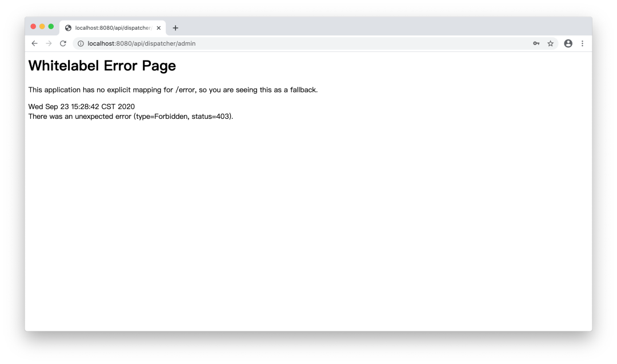
Task: Click the browser forward arrow
Action: [x=49, y=43]
